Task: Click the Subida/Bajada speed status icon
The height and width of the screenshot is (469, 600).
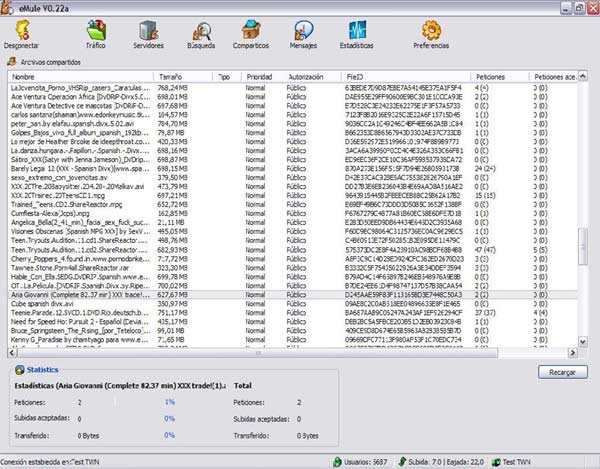Action: point(402,462)
